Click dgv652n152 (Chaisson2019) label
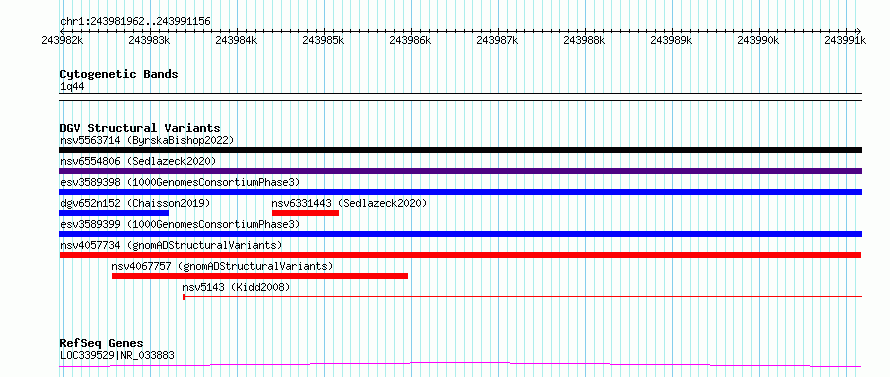Image resolution: width=890 pixels, height=377 pixels. pos(135,203)
